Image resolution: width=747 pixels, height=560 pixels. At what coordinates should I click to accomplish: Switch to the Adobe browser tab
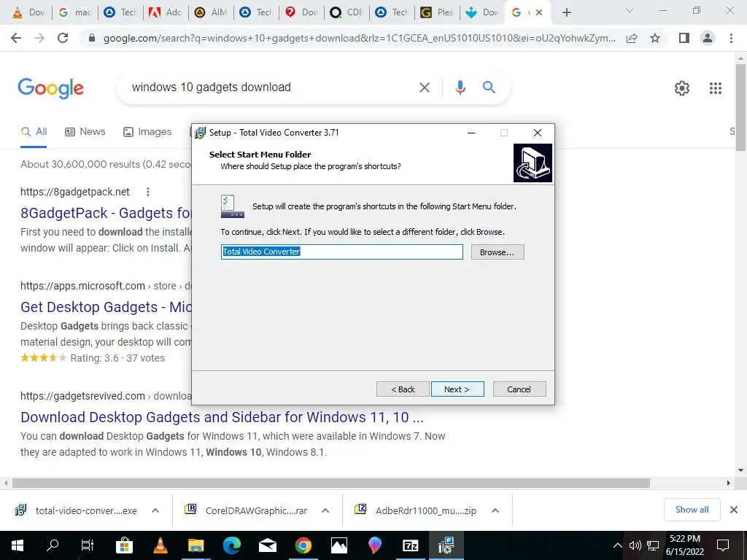click(x=165, y=12)
